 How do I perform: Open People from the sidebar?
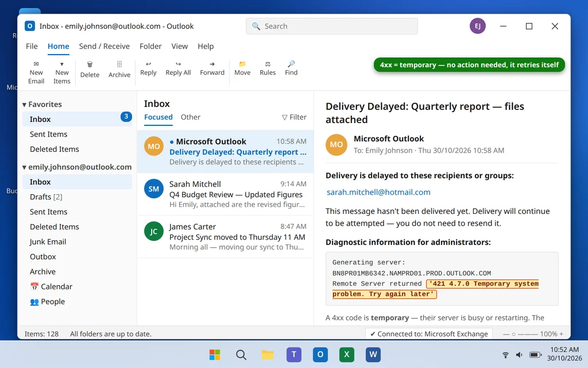click(x=77, y=301)
